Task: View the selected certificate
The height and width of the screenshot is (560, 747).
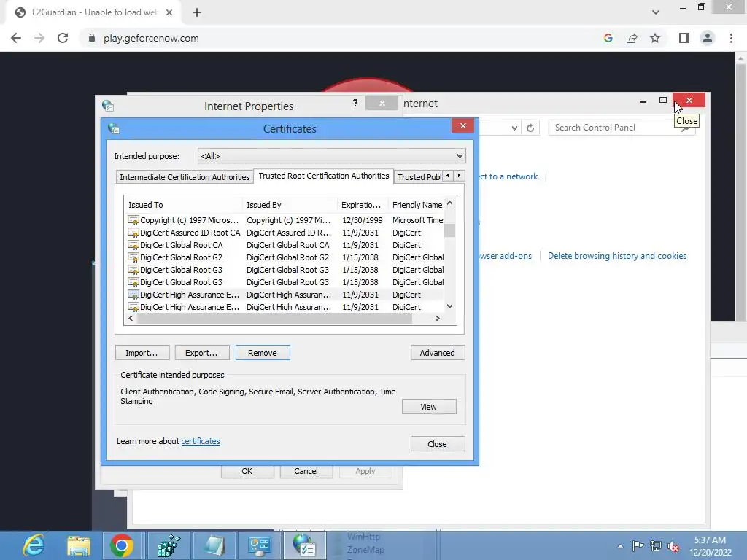Action: coord(429,407)
